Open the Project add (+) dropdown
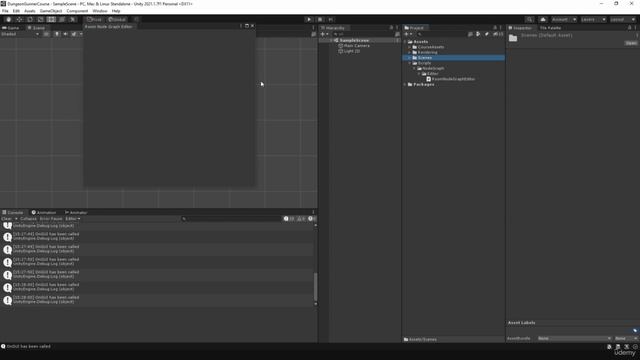Image resolution: width=640 pixels, height=360 pixels. click(x=408, y=34)
